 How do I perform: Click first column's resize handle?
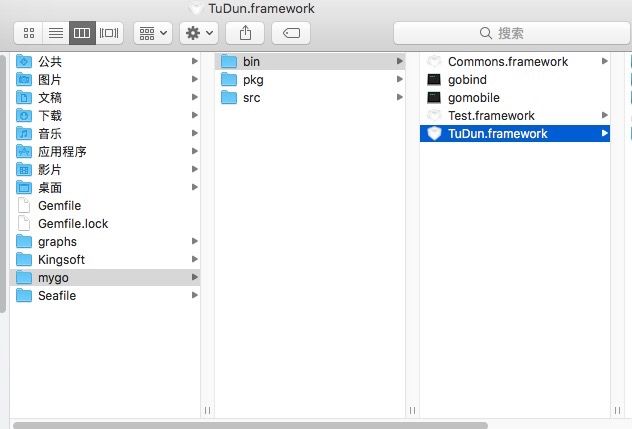click(x=207, y=410)
